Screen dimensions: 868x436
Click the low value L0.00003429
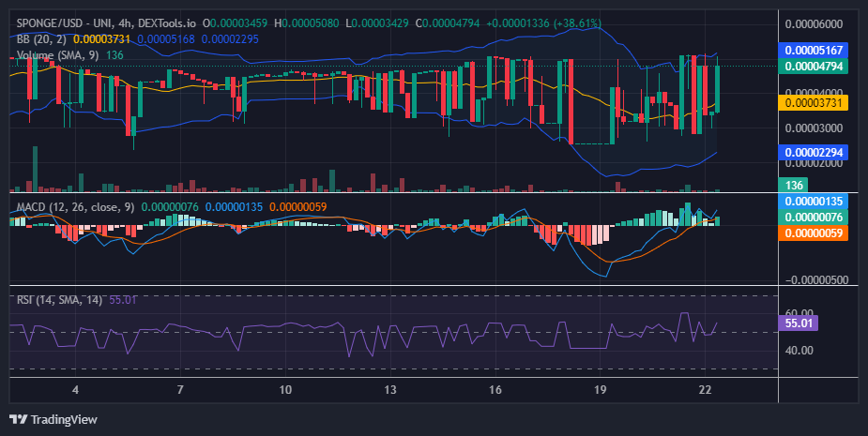coord(377,23)
